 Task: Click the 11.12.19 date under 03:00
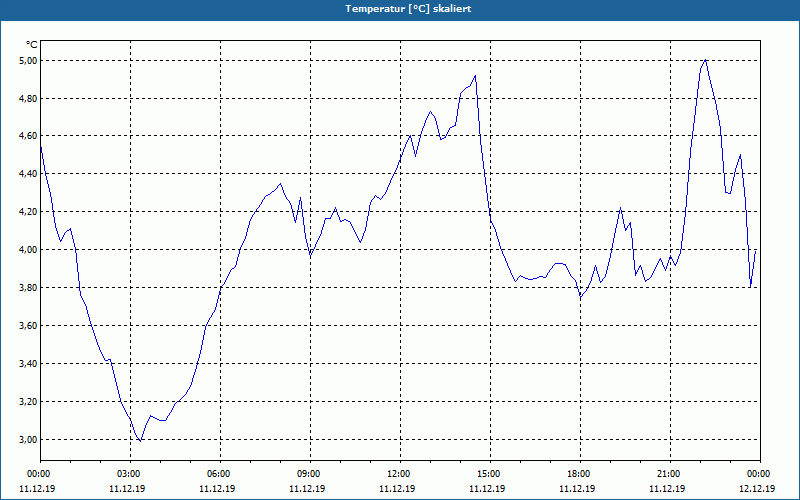pyautogui.click(x=128, y=488)
